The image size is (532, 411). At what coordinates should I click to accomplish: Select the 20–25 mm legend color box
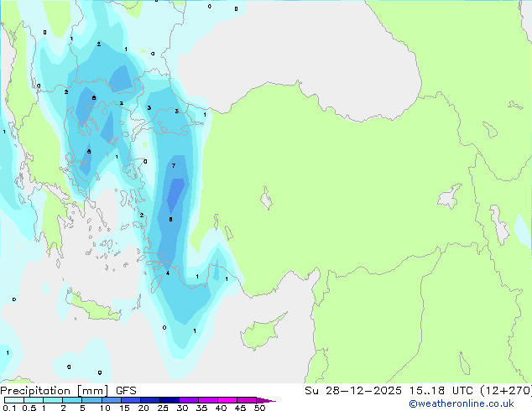150,400
